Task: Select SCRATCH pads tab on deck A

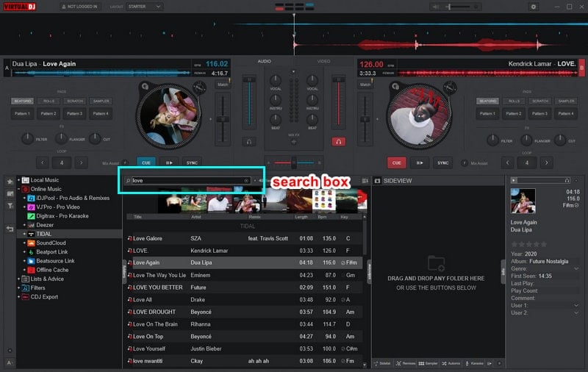Action: [75, 101]
